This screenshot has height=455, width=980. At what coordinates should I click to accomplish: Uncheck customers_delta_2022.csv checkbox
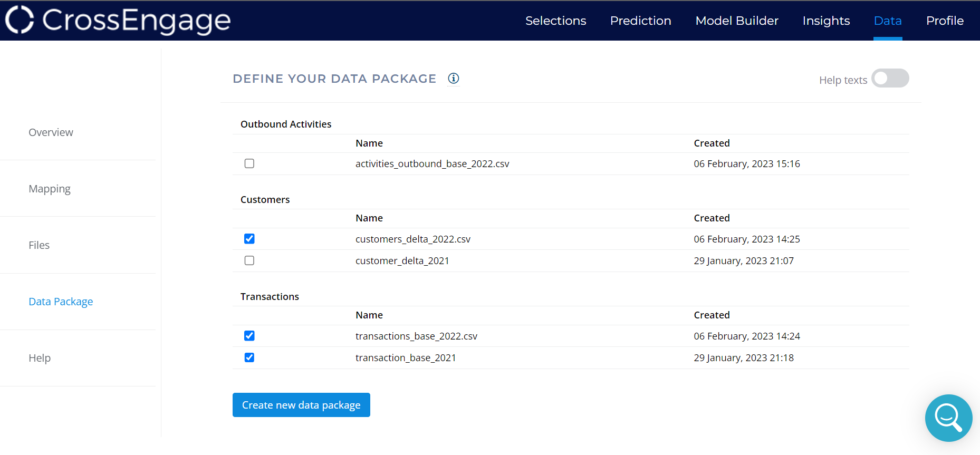(249, 239)
